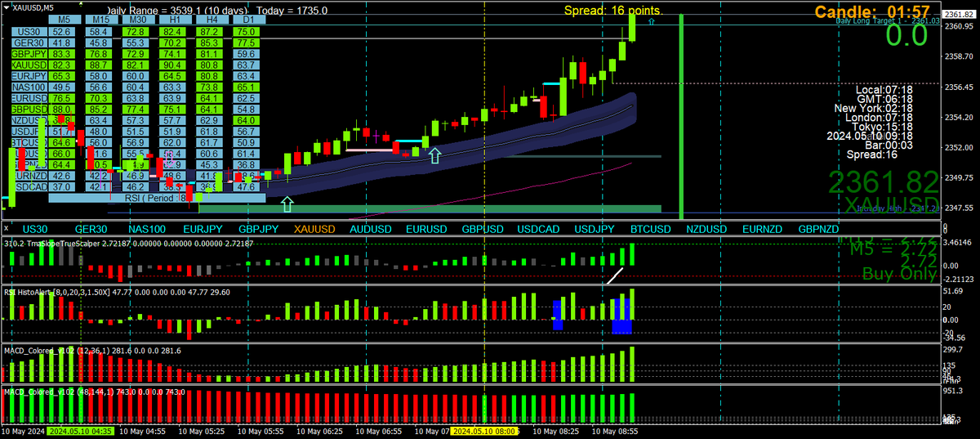
Task: Switch chart to NAS100 in symbol bar
Action: point(148,230)
